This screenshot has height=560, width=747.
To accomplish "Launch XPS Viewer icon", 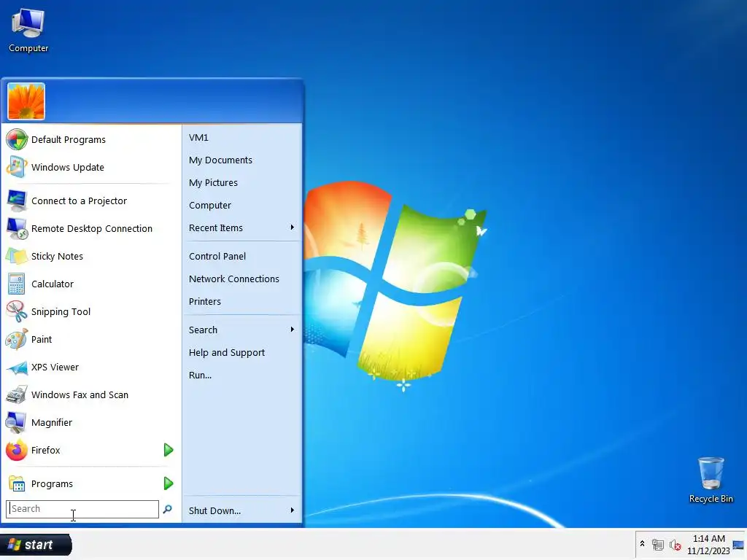I will tap(17, 367).
